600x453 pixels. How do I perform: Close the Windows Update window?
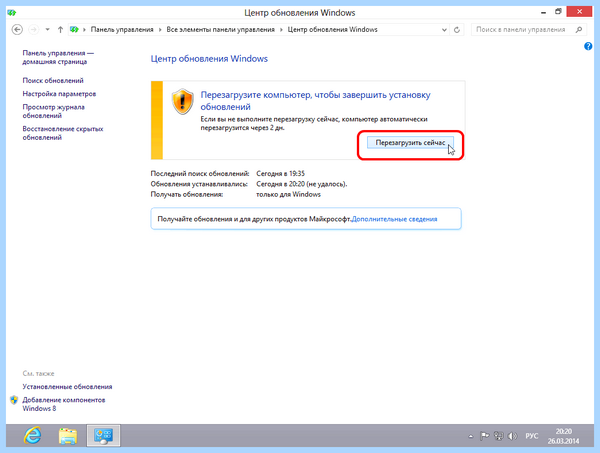point(579,12)
